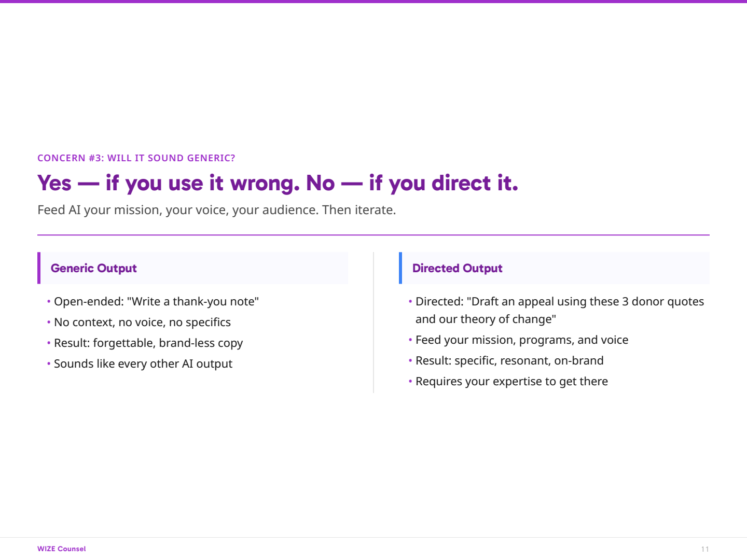Click the purple accent bar beside Generic Output
The image size is (747, 560).
[x=39, y=268]
